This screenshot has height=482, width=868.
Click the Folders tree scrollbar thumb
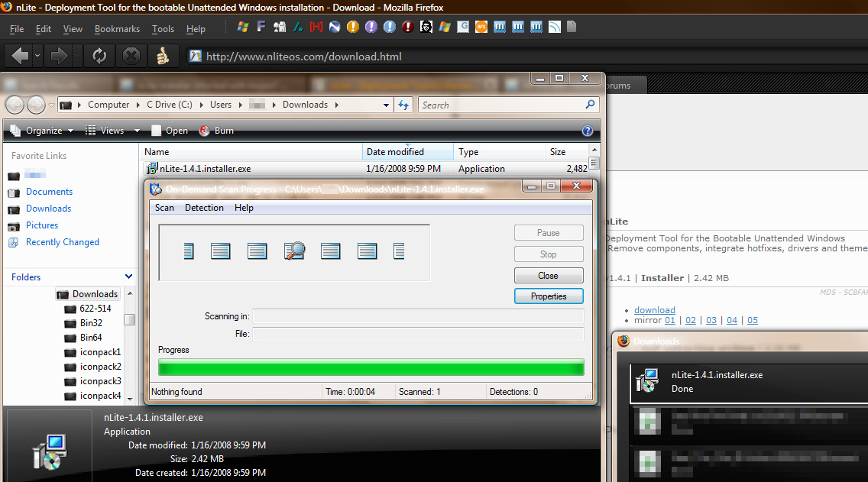[130, 320]
